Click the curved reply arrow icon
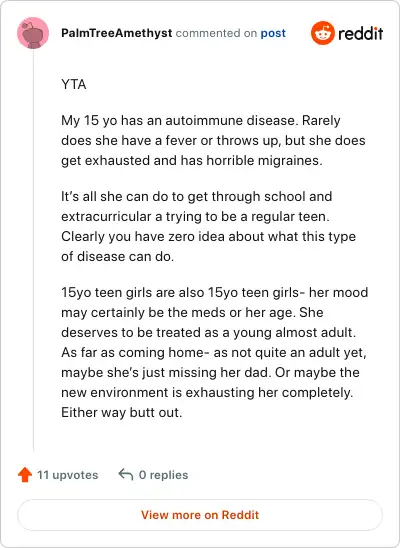The height and width of the screenshot is (548, 400). pyautogui.click(x=126, y=475)
